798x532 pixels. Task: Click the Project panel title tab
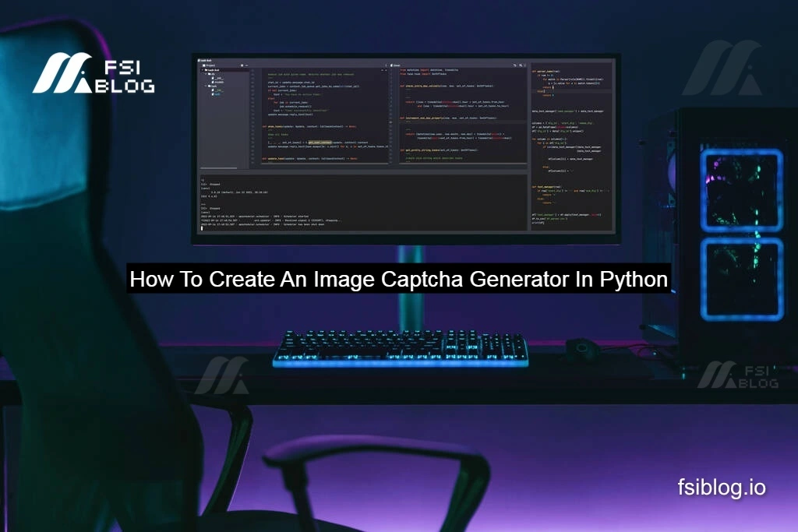(209, 65)
